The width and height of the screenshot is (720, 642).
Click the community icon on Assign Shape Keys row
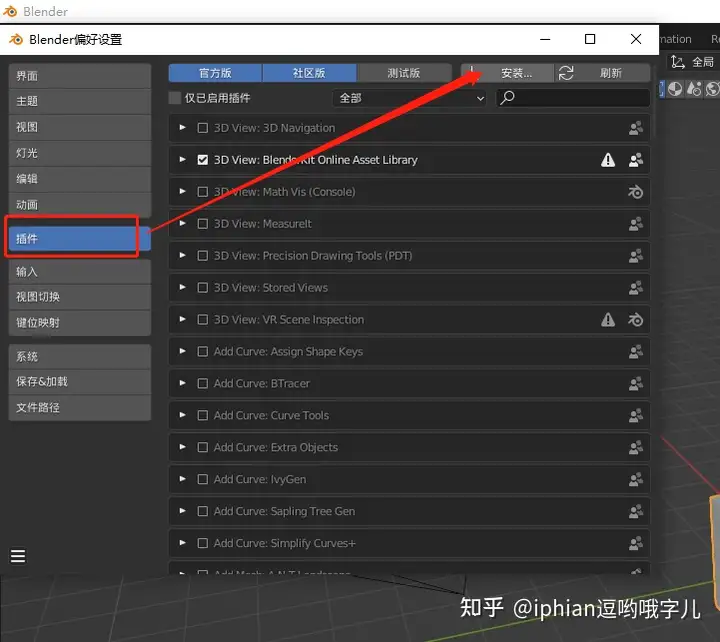pyautogui.click(x=636, y=351)
